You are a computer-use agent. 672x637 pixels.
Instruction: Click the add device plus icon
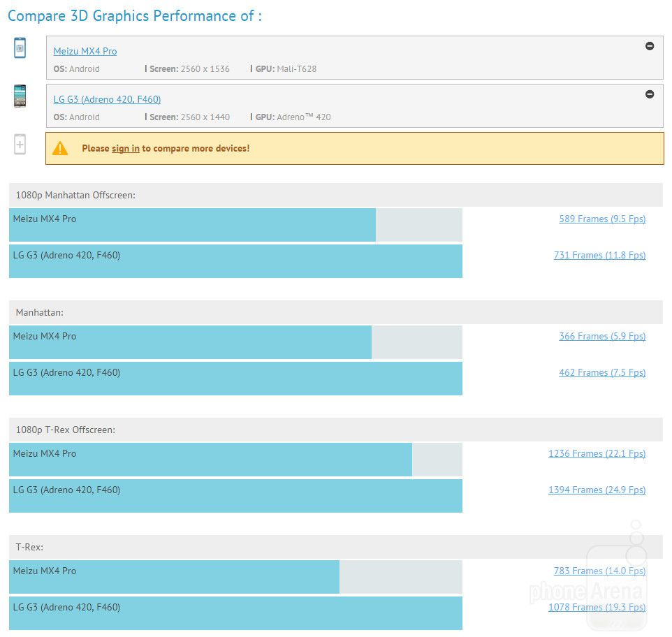pos(20,145)
